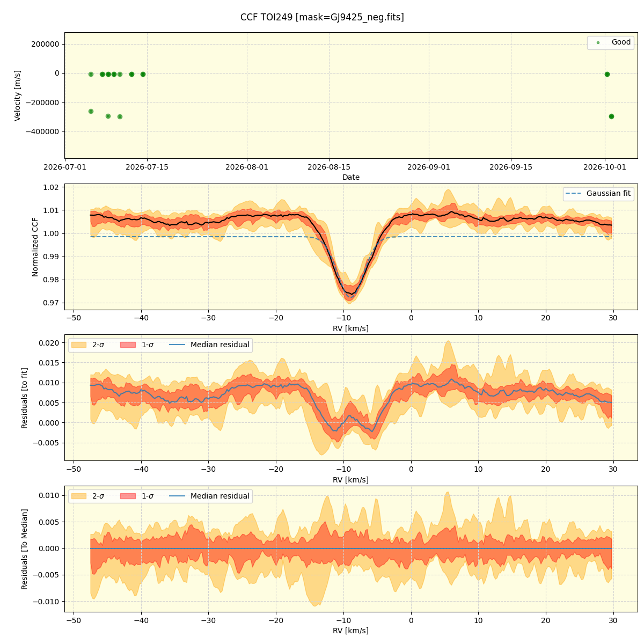The width and height of the screenshot is (644, 644).
Task: Click the '1-σ' legend label in residuals-to-fit plot
Action: [x=148, y=345]
